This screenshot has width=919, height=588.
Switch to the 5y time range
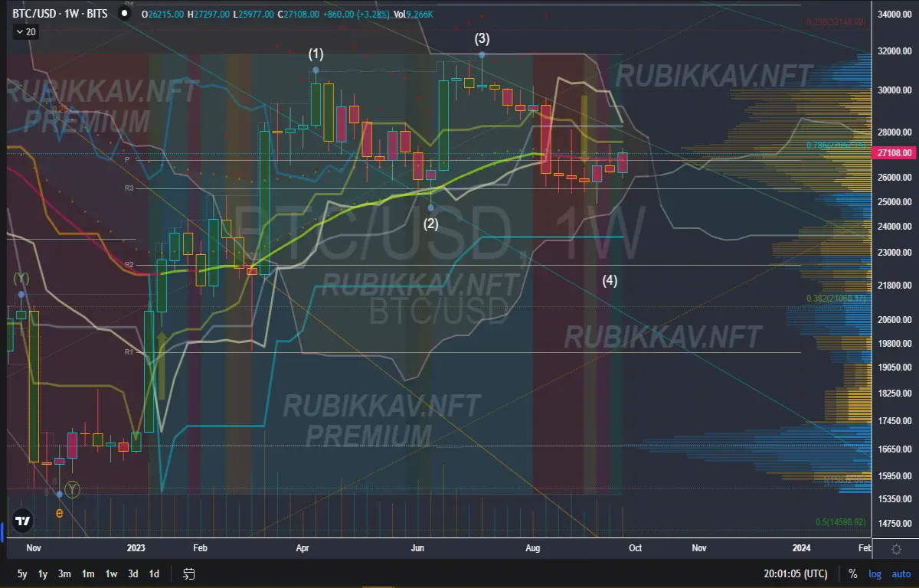[x=22, y=573]
